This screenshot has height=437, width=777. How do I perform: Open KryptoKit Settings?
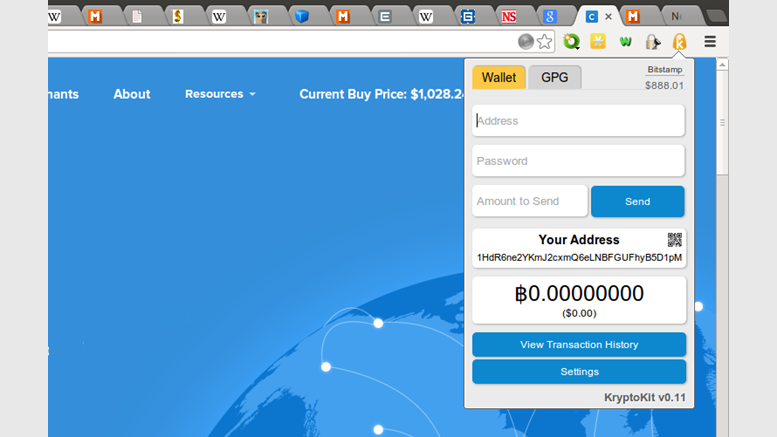[579, 372]
